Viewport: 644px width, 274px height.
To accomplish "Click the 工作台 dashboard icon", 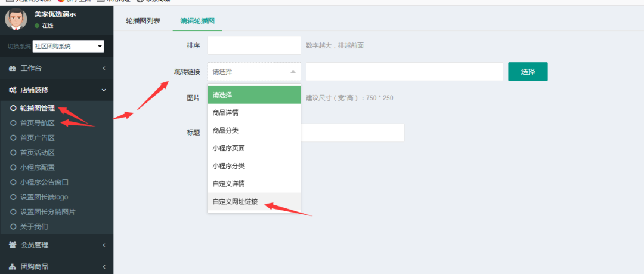I will 13,69.
